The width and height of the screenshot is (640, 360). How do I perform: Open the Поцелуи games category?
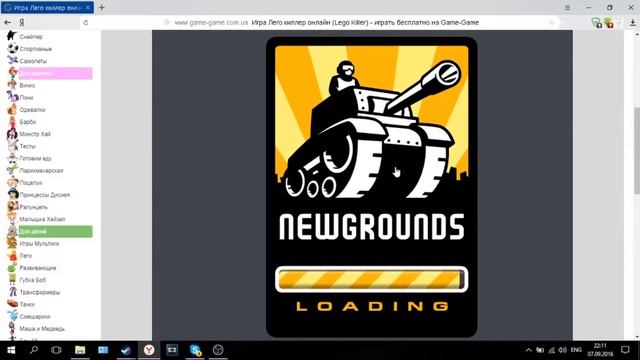click(31, 183)
